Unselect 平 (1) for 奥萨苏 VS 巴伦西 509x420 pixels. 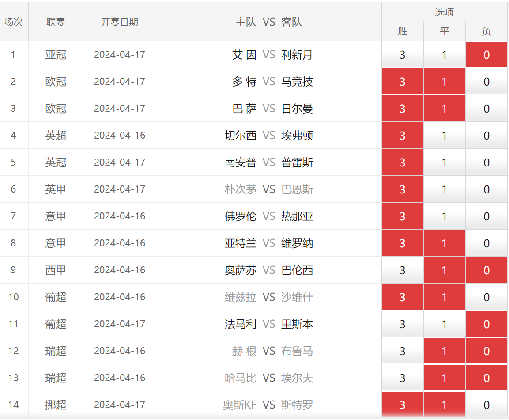(445, 270)
